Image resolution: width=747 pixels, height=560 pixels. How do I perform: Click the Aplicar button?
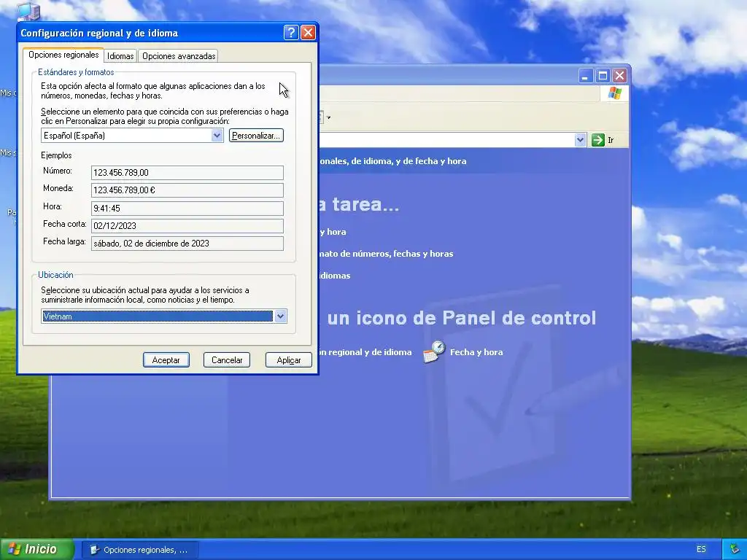click(289, 360)
